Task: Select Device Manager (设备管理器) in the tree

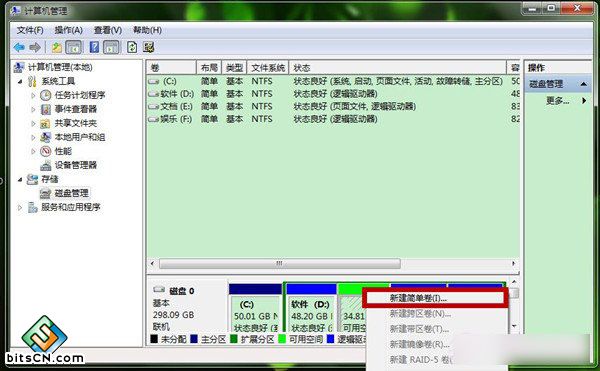Action: 76,165
